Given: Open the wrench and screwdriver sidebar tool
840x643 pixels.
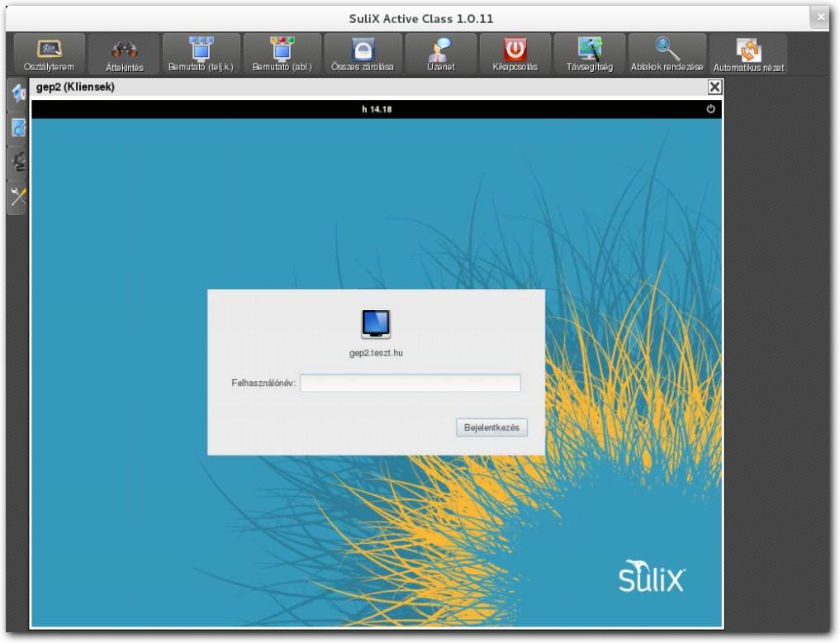Looking at the screenshot, I should 18,196.
